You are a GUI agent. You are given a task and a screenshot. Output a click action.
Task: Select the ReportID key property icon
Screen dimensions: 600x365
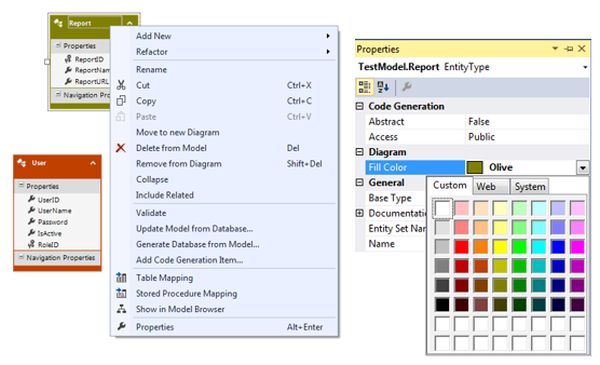coord(68,59)
